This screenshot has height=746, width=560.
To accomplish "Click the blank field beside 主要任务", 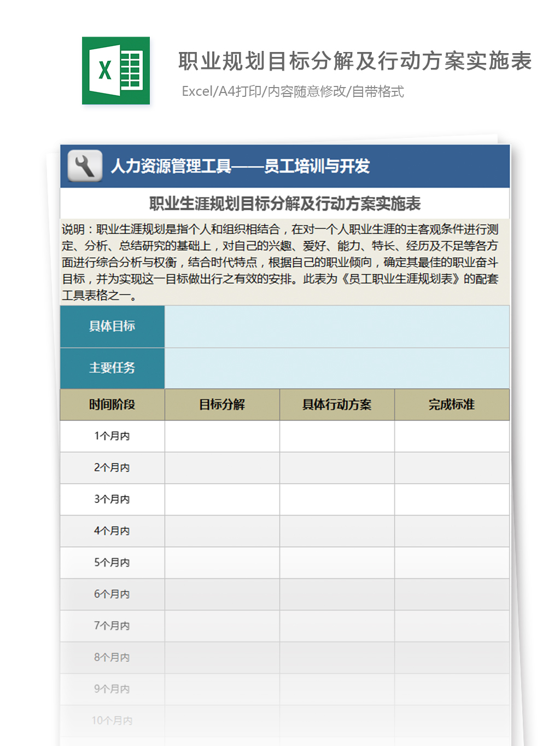I will pyautogui.click(x=336, y=368).
